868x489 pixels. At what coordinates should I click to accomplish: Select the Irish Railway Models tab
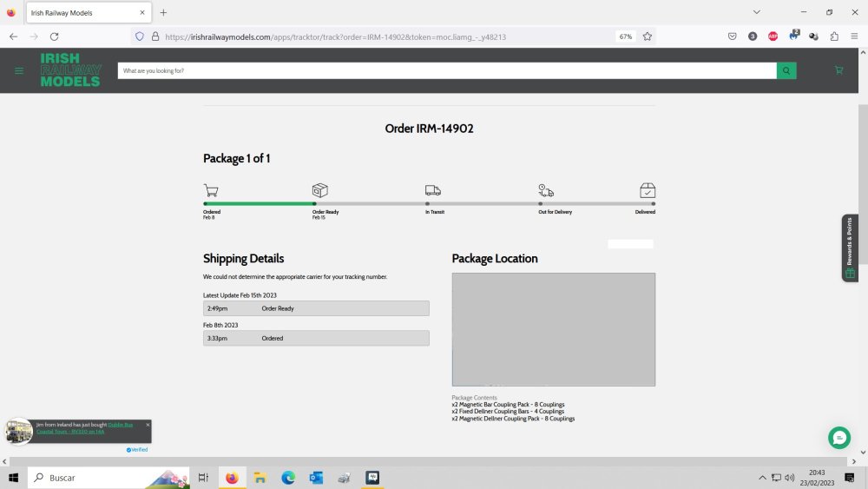click(82, 12)
